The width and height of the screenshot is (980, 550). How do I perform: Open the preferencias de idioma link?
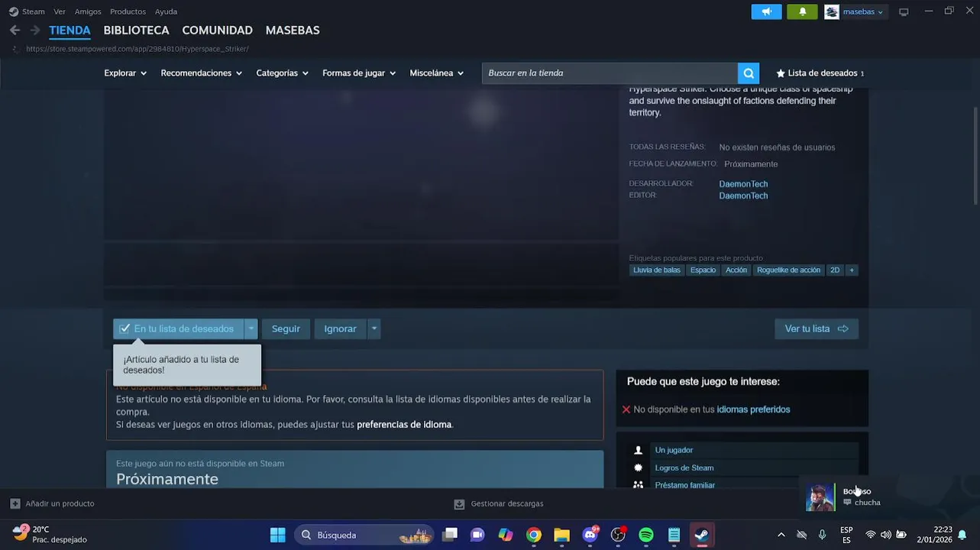404,425
